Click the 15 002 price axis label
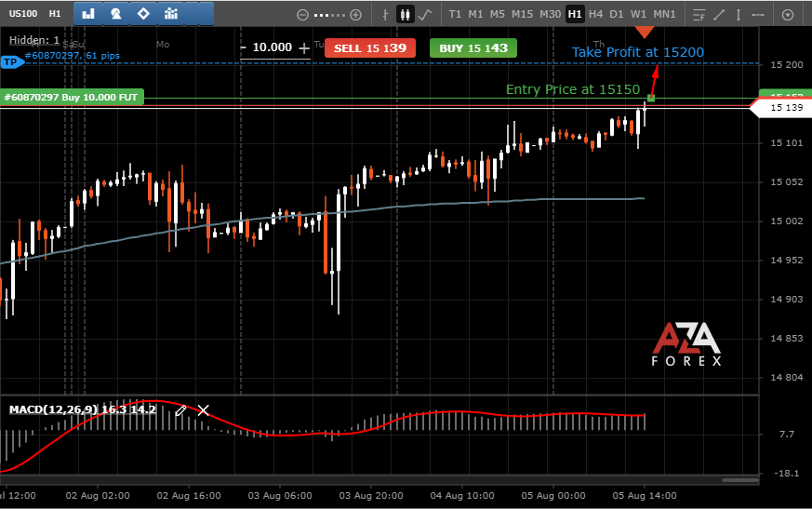 pyautogui.click(x=787, y=221)
